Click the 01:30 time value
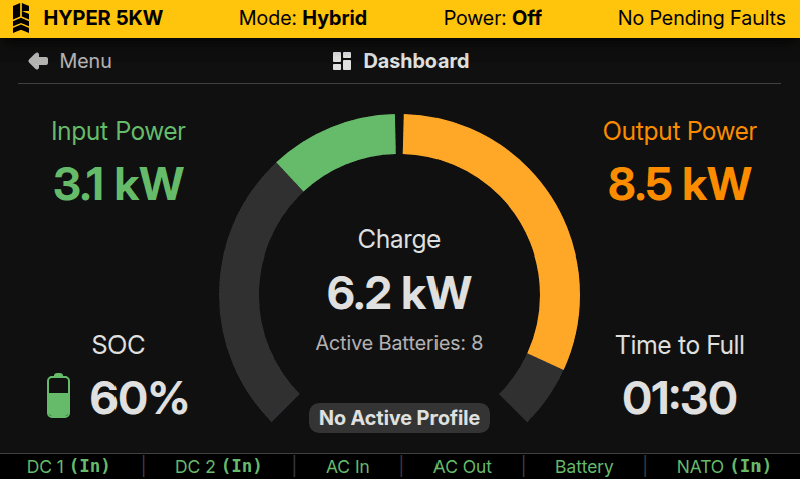This screenshot has width=801, height=480. coord(680,398)
